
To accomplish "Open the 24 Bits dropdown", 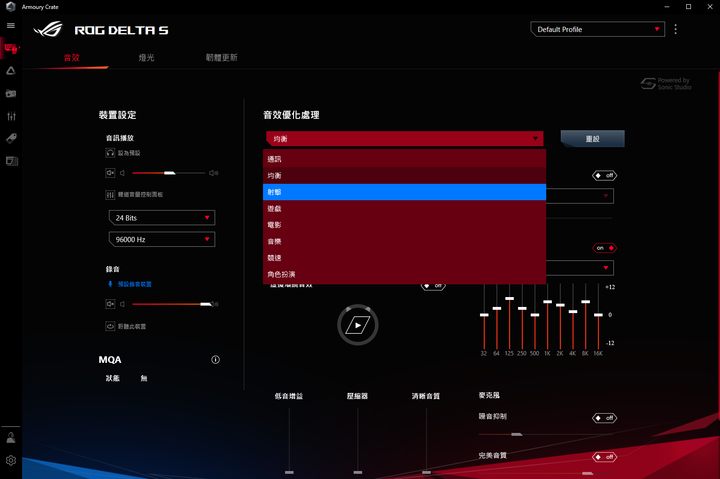I will [x=162, y=218].
